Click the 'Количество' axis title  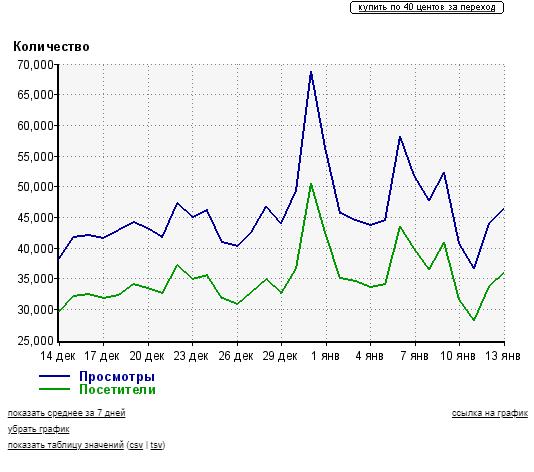(51, 47)
